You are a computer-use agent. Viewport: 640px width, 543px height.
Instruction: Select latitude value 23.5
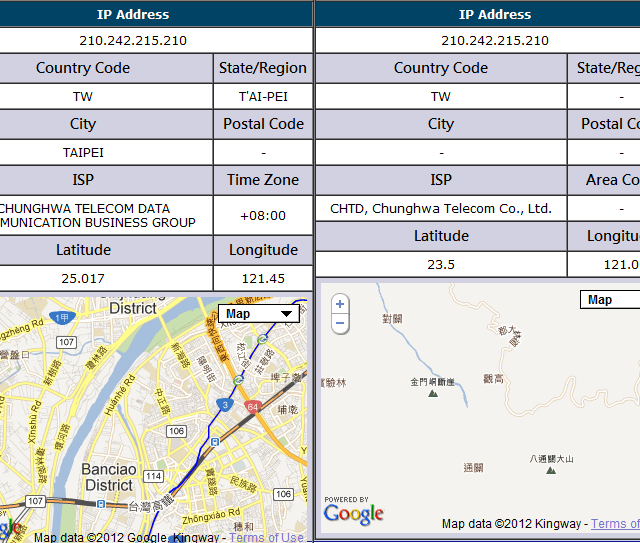point(441,264)
